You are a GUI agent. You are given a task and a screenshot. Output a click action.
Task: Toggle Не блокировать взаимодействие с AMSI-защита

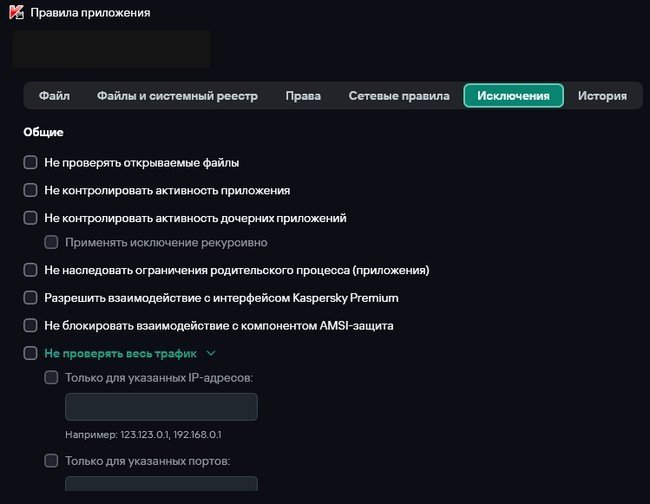coord(30,326)
